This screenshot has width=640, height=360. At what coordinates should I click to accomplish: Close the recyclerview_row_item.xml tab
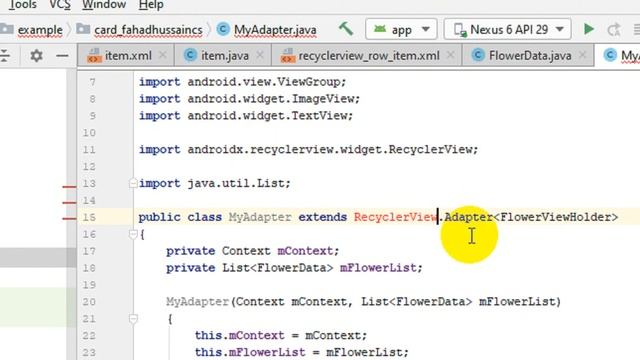[450, 55]
